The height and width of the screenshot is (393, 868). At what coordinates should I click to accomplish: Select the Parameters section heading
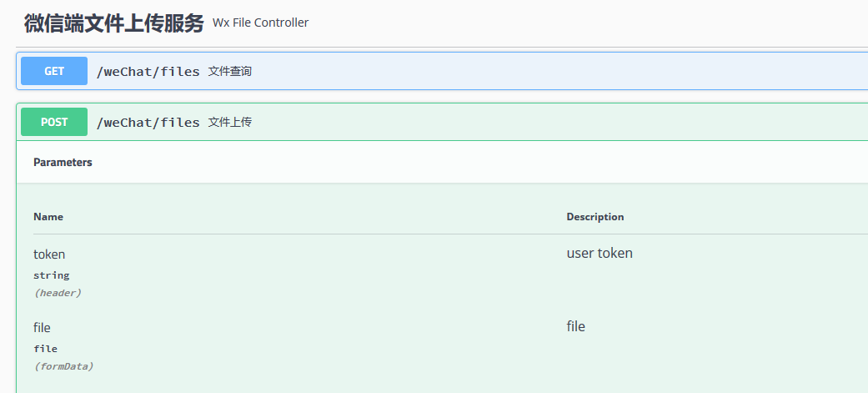coord(63,163)
